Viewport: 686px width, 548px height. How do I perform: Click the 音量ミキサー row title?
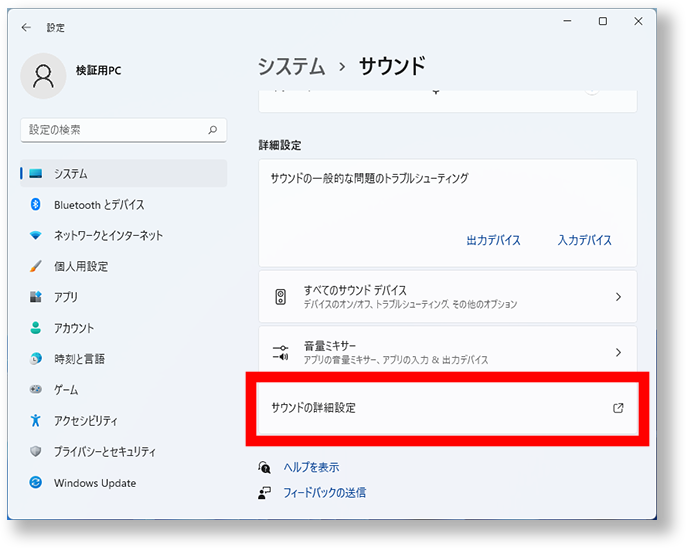coord(330,346)
